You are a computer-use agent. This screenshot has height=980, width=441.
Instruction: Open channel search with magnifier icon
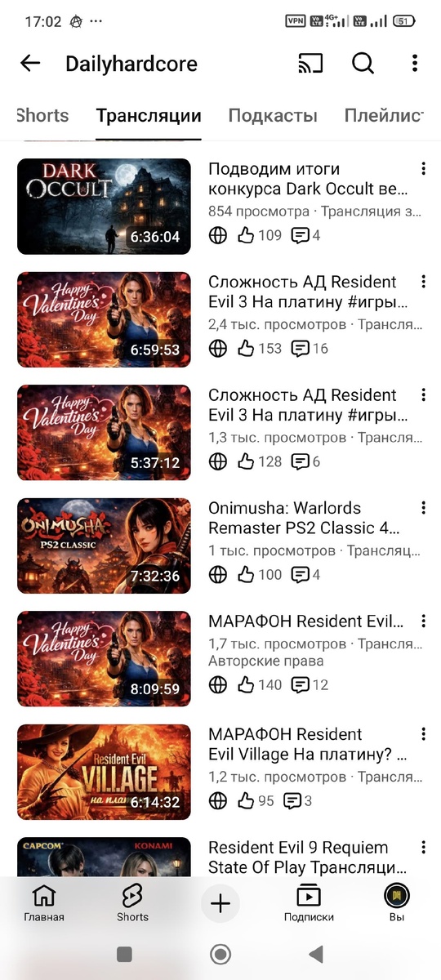[363, 64]
